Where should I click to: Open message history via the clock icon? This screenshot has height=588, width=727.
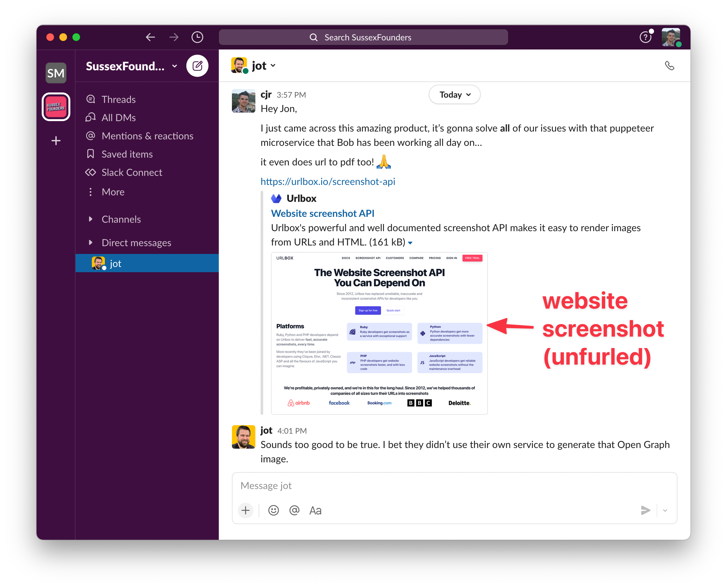pos(197,37)
